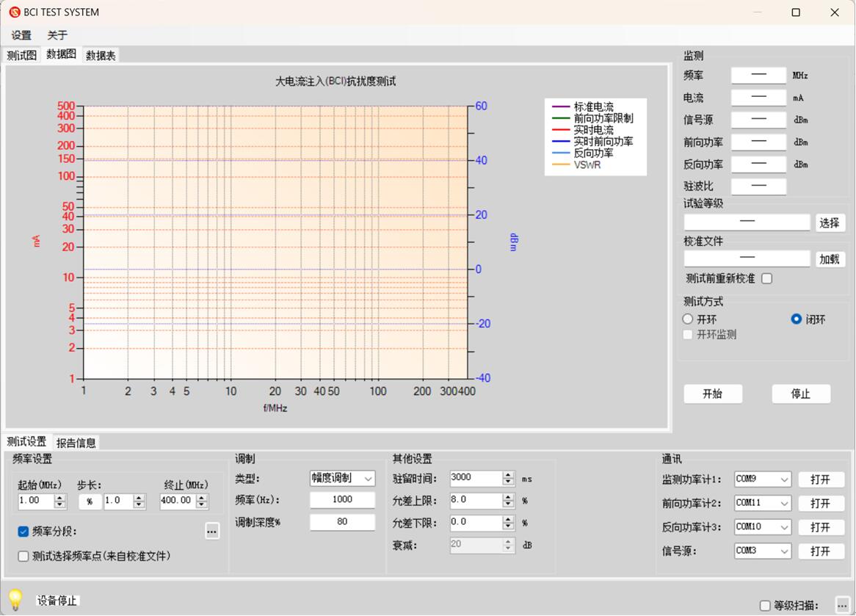Click the 终止(MHz) 400.00 input field
Viewport: 856px width, 616px height.
(x=178, y=501)
